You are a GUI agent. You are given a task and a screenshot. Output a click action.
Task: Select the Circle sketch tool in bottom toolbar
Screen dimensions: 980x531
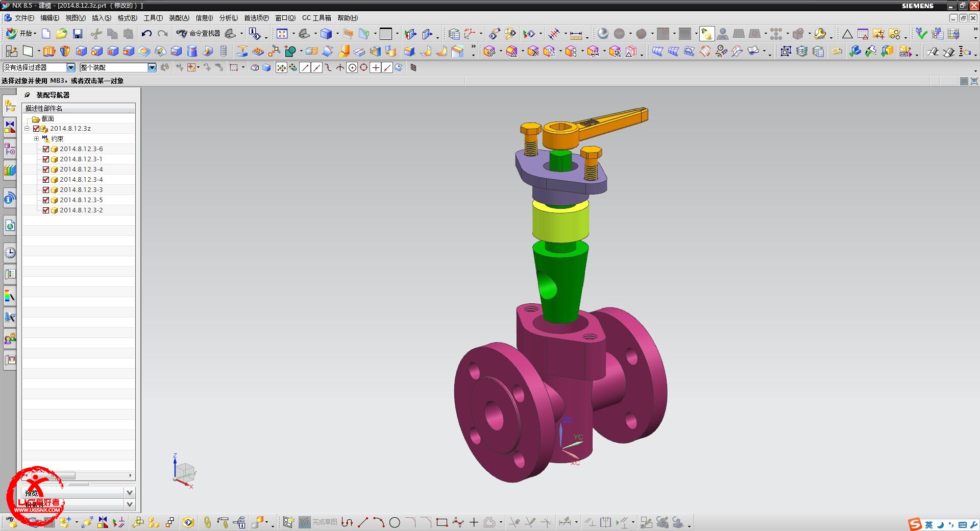395,522
